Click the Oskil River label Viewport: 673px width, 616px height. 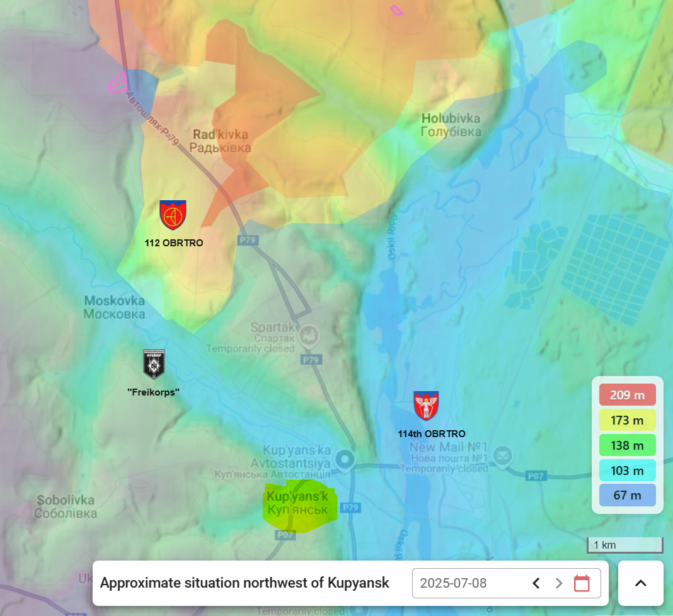pyautogui.click(x=393, y=236)
